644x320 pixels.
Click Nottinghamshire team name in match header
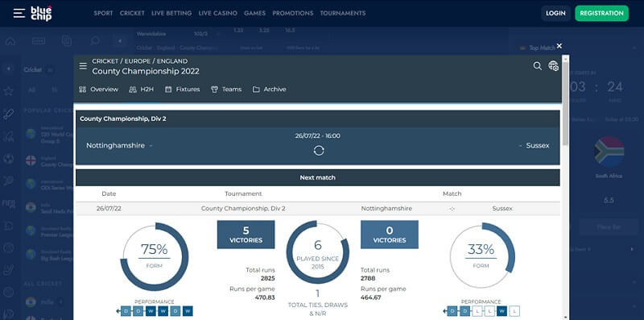115,146
